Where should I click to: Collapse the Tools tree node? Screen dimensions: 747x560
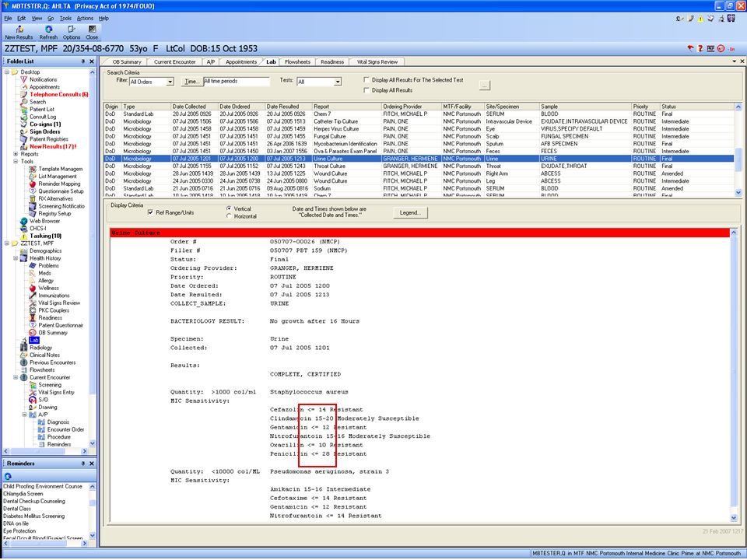[x=16, y=162]
